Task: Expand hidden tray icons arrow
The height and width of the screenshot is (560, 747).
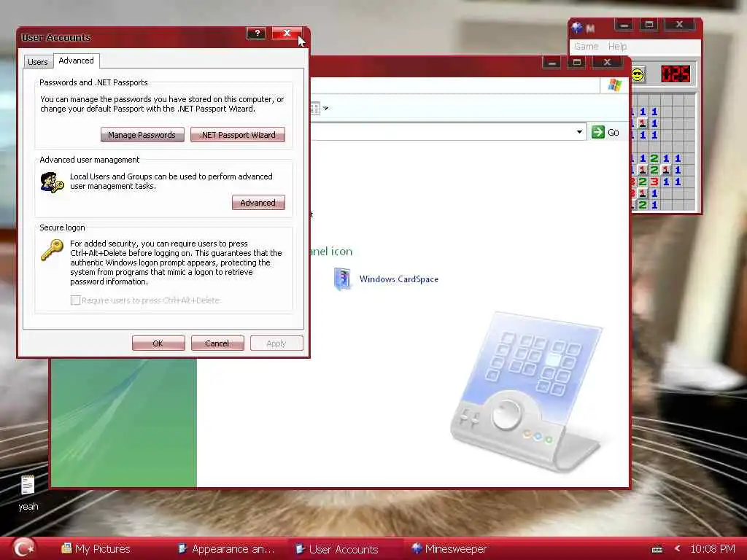Action: click(678, 548)
